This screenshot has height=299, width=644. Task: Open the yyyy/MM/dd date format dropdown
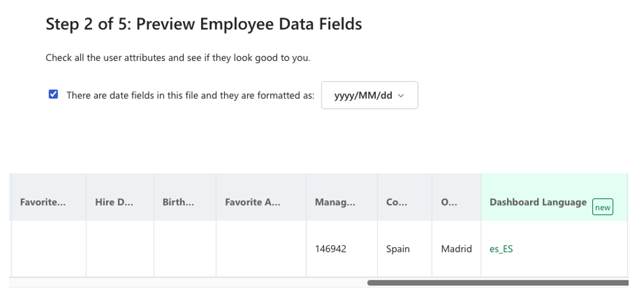point(369,95)
